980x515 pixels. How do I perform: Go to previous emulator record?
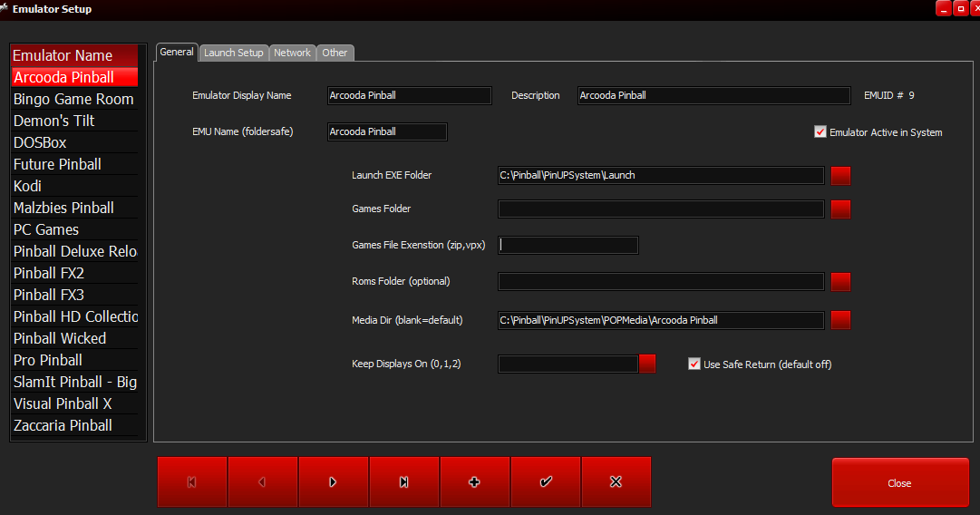pos(263,482)
